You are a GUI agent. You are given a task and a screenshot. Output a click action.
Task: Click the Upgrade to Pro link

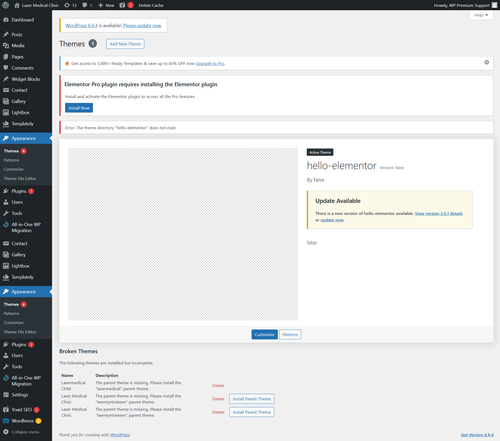(210, 63)
